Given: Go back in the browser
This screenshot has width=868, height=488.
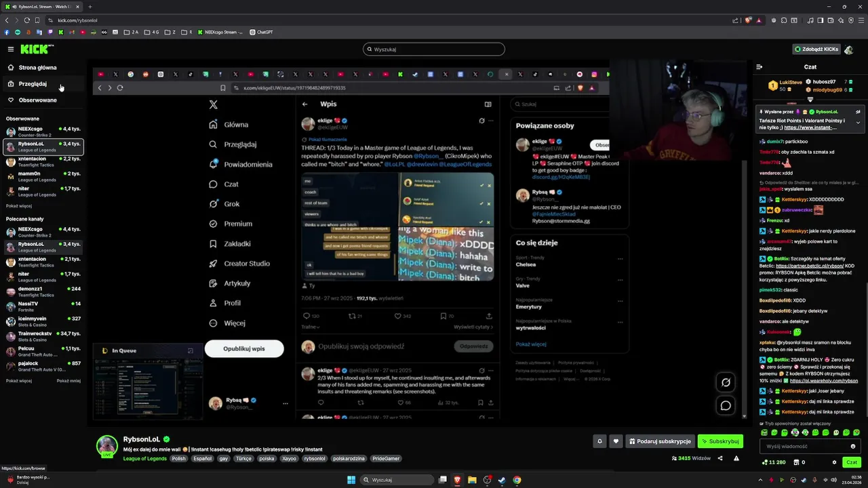Looking at the screenshot, I should coord(7,20).
